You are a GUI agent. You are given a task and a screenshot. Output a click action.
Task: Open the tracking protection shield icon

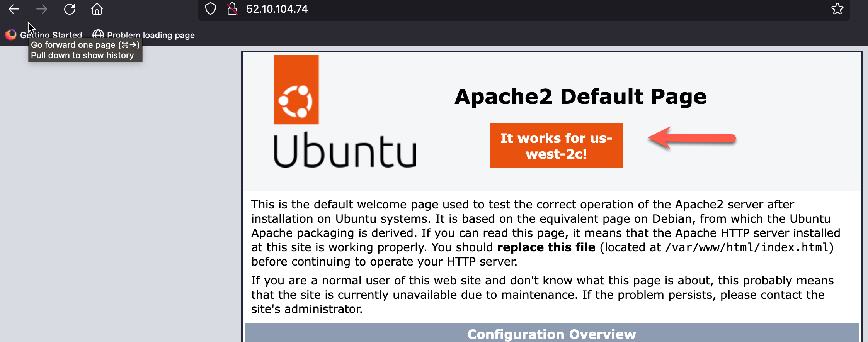click(211, 9)
